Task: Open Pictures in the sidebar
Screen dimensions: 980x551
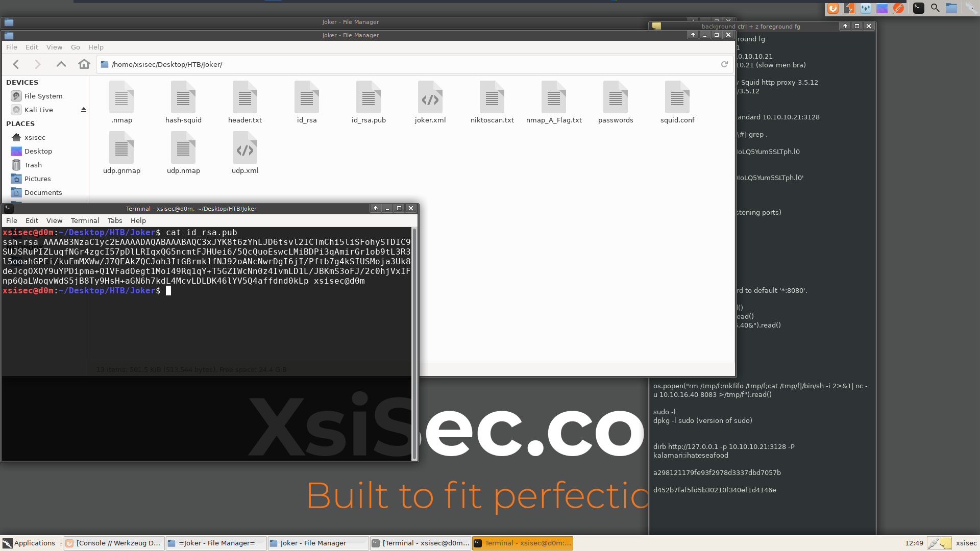Action: pos(37,179)
